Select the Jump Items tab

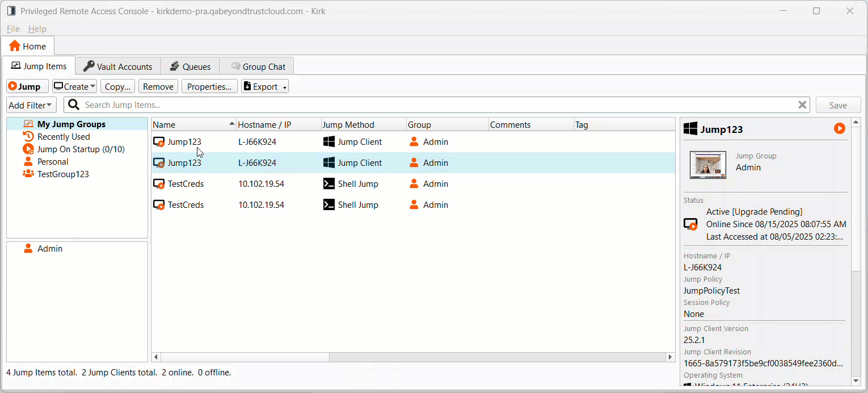click(x=39, y=66)
